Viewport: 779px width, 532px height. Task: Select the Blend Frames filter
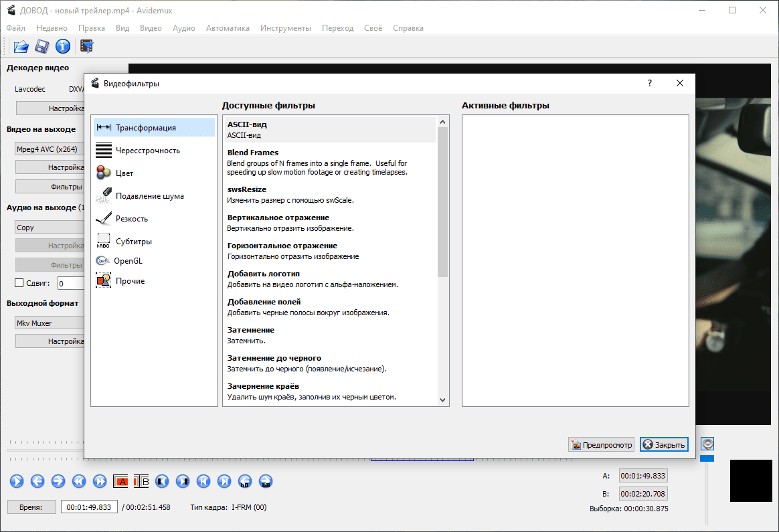click(331, 162)
